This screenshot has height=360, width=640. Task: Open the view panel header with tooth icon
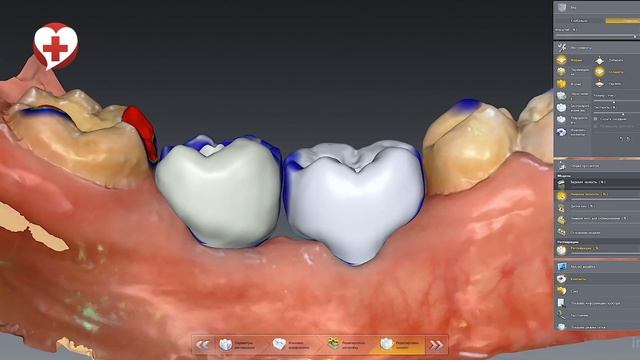[x=597, y=7]
